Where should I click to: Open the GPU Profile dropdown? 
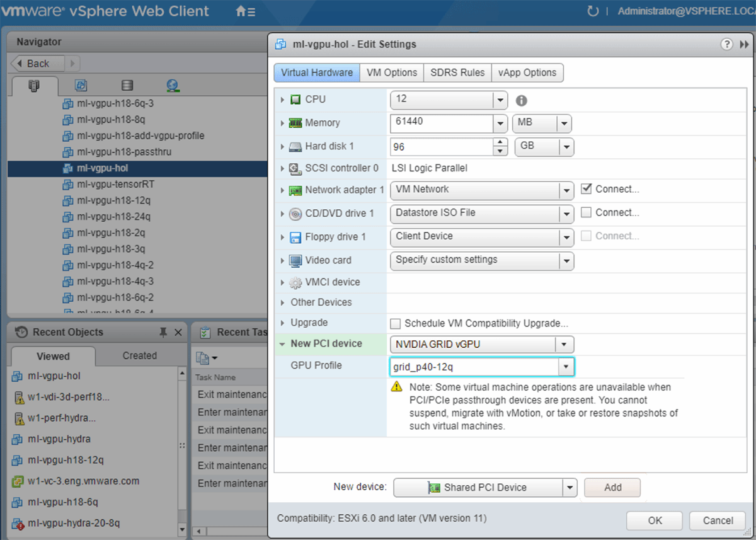coord(566,366)
